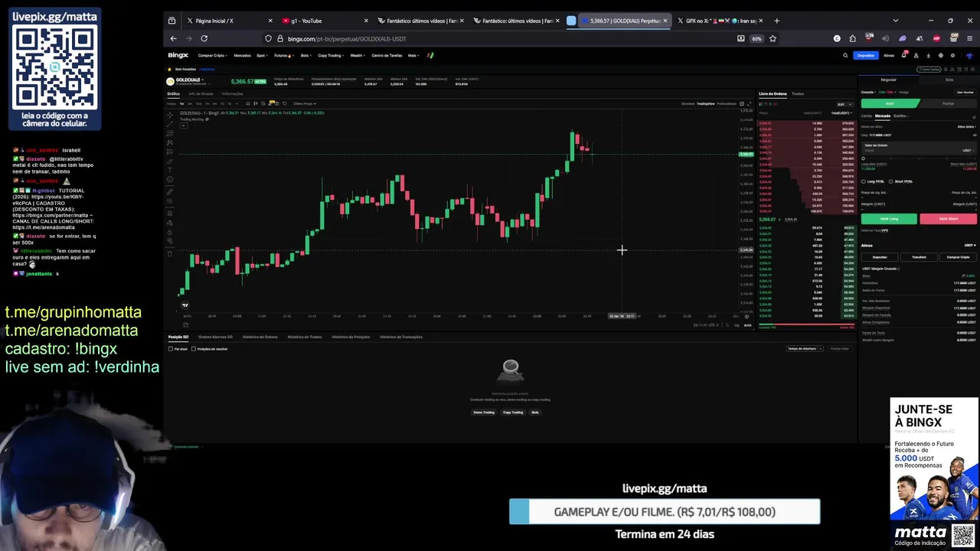Open the Histórico de Ordens tab
The image size is (980, 551).
click(260, 337)
